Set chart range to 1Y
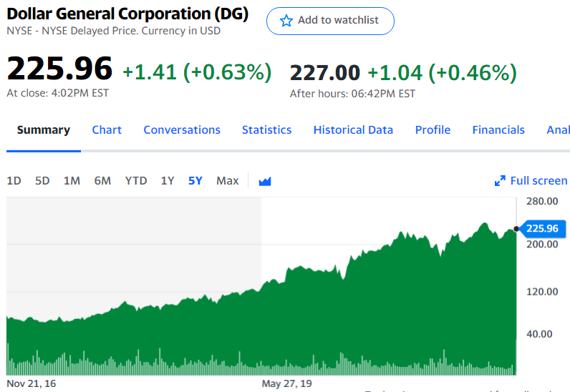 click(168, 180)
